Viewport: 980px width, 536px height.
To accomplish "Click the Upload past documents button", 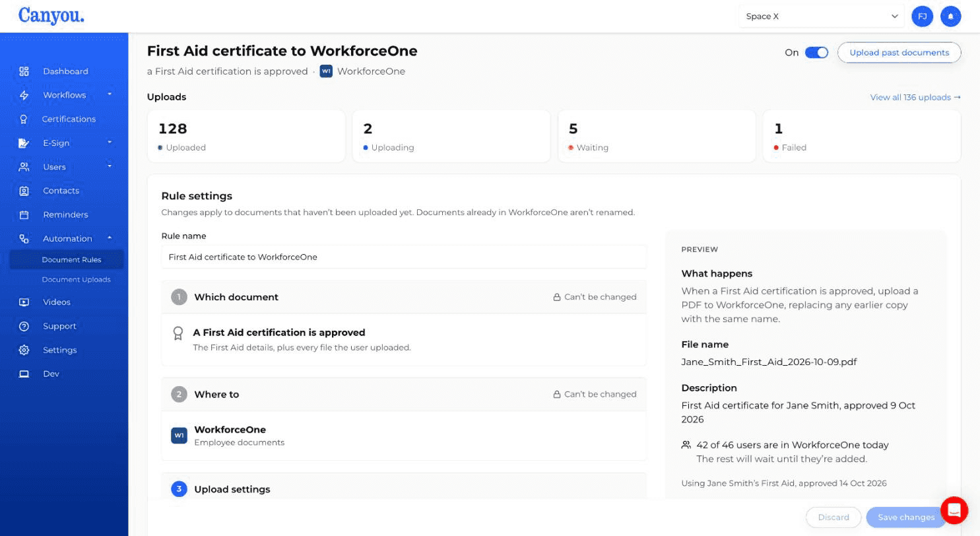I will point(899,53).
